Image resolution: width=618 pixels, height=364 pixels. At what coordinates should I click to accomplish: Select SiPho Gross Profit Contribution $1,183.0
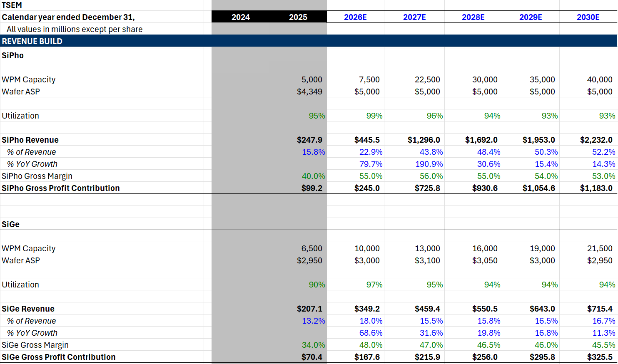point(588,188)
